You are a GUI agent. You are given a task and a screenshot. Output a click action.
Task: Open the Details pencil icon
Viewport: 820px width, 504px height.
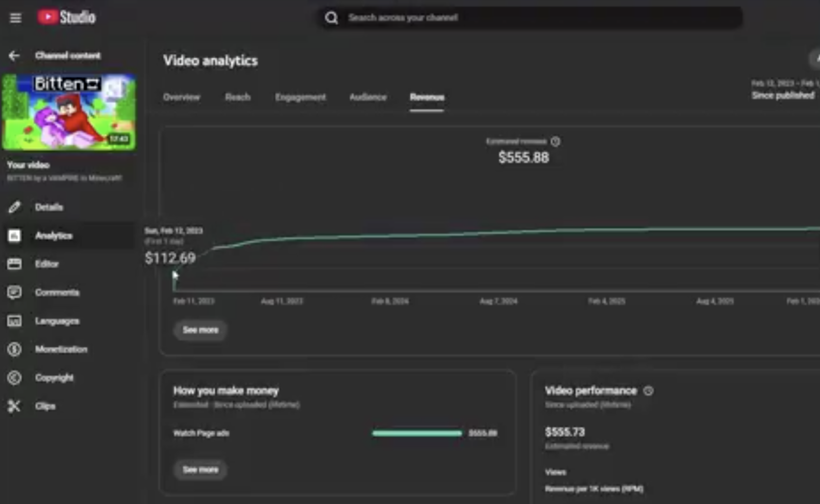click(15, 206)
